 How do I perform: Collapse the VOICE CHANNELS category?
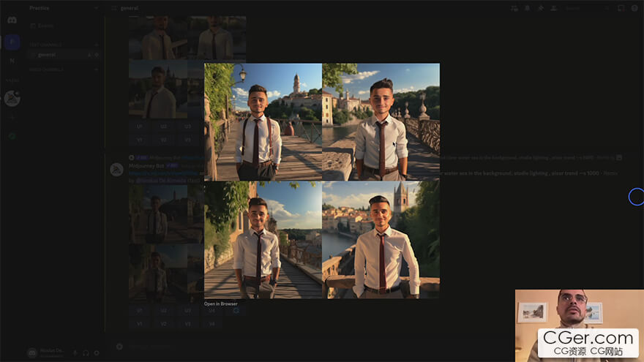click(46, 69)
